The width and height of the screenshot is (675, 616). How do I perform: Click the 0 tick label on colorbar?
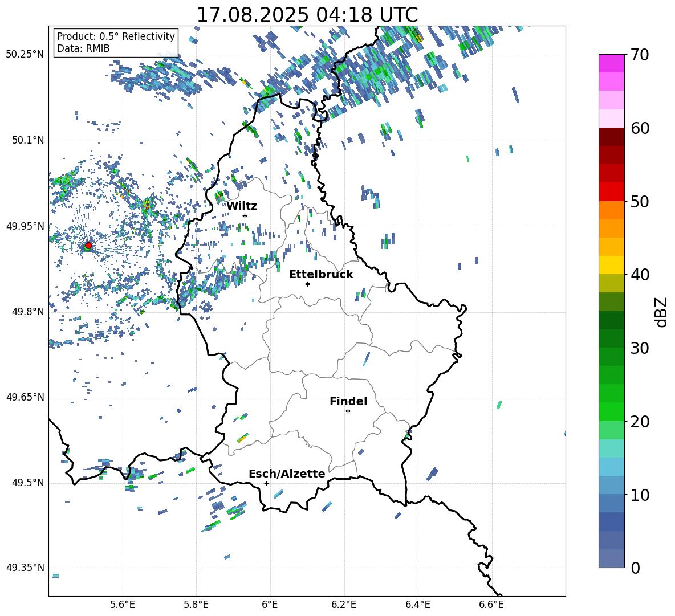pyautogui.click(x=635, y=568)
